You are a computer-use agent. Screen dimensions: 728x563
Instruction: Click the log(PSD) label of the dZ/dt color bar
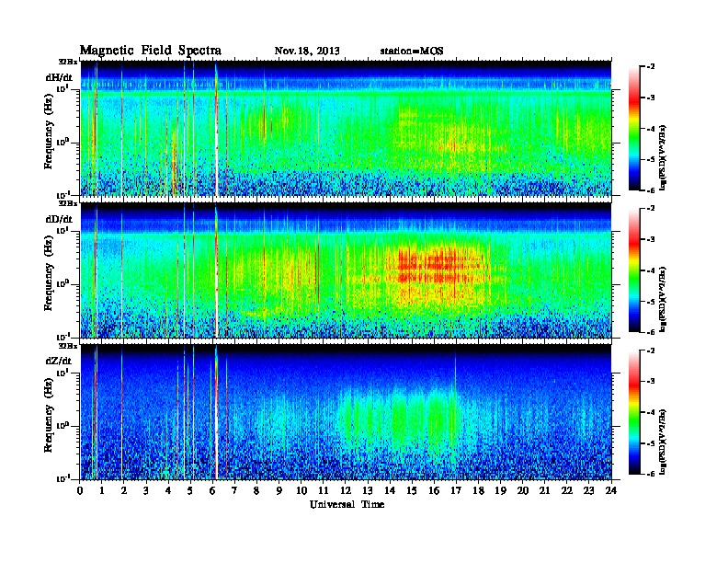click(x=663, y=442)
